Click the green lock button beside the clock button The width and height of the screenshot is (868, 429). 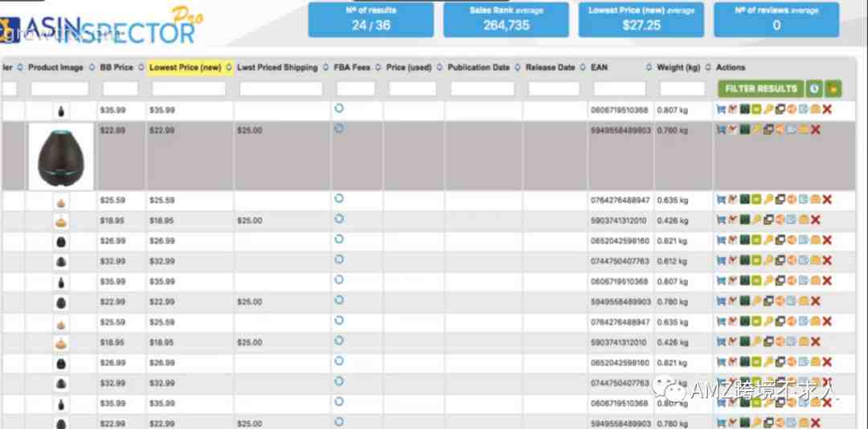pos(833,88)
